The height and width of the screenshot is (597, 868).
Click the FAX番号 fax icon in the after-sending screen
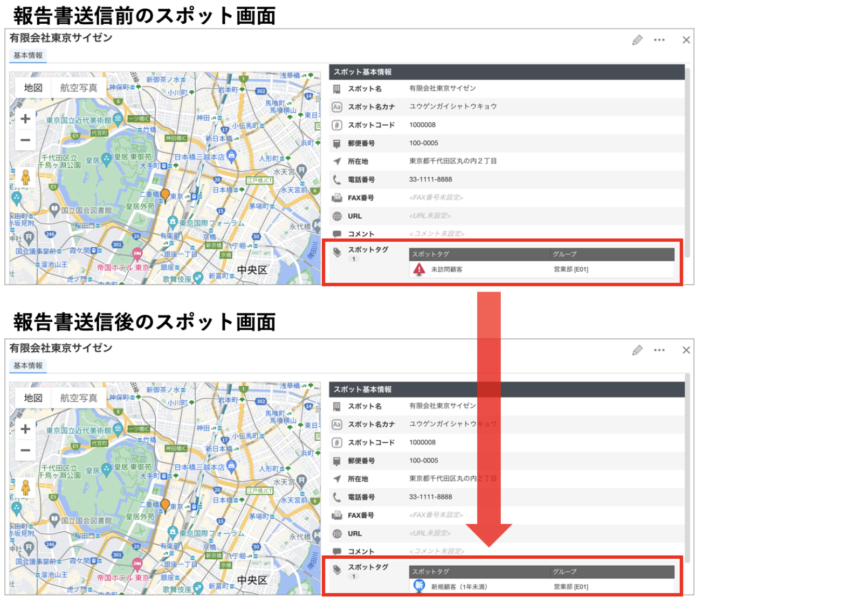pyautogui.click(x=337, y=515)
